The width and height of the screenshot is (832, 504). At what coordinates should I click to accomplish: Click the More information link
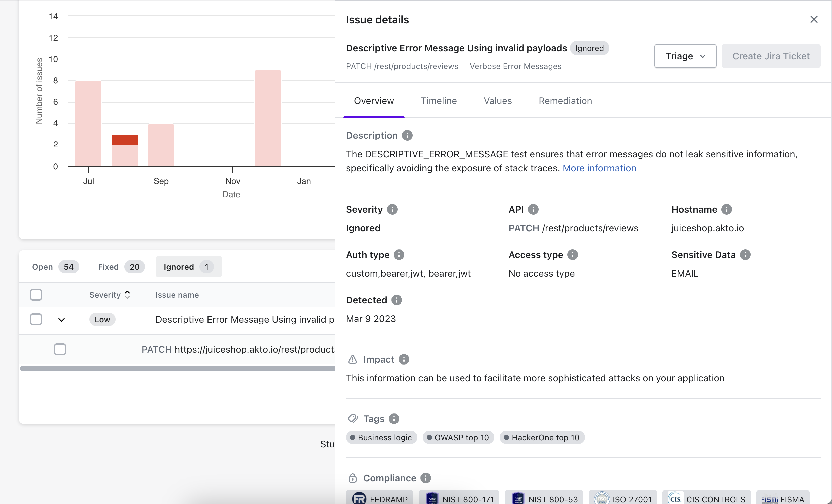[x=599, y=168]
